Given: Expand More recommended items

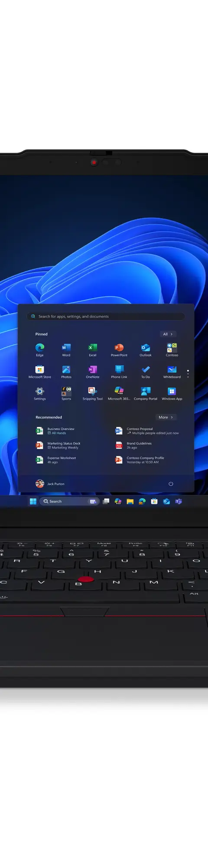Looking at the screenshot, I should coord(166,417).
